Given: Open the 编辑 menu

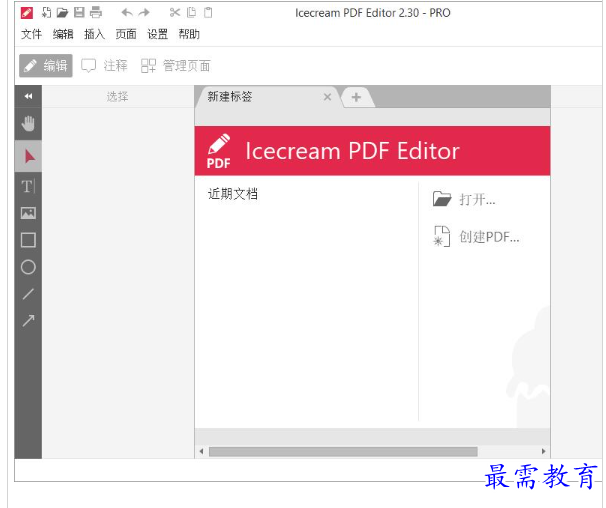Looking at the screenshot, I should point(63,34).
